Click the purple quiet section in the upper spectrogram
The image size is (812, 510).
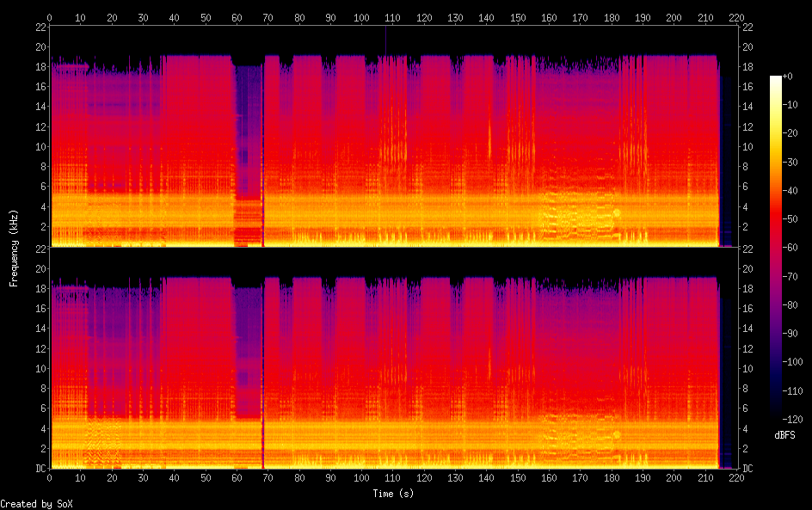pyautogui.click(x=248, y=146)
